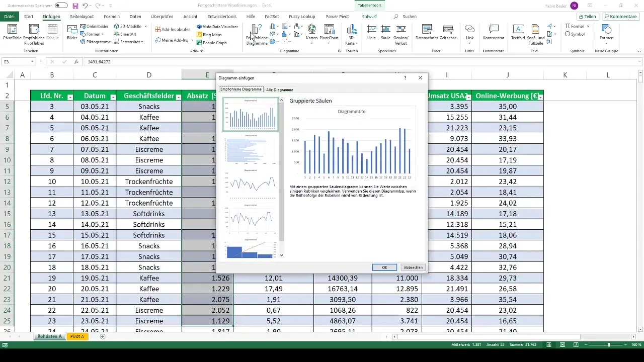Open the Datei menu

(9, 17)
